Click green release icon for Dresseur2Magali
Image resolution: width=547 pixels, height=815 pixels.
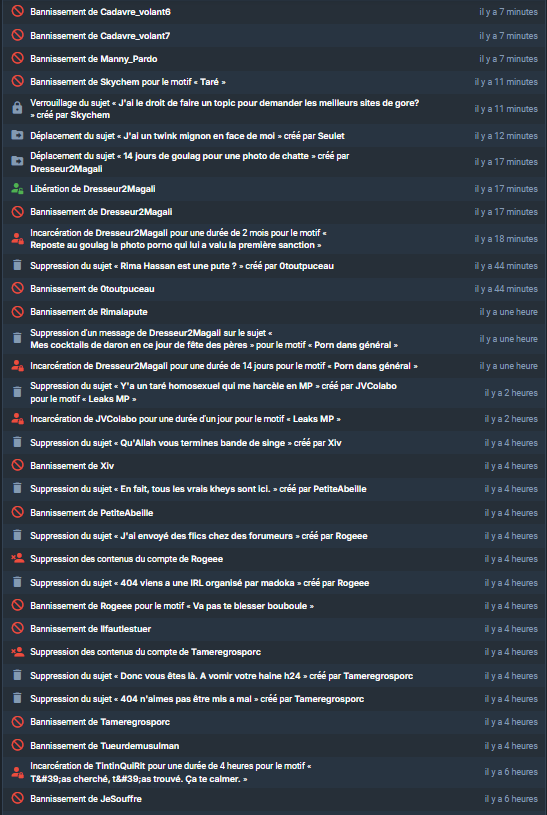[17, 189]
